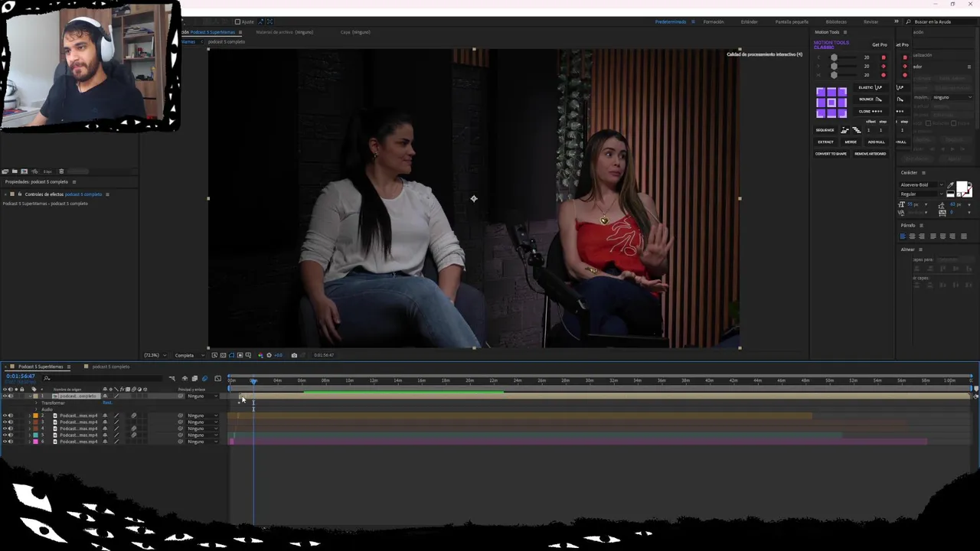Click descending stairs sequence icon
The image size is (980, 551).
tap(857, 130)
